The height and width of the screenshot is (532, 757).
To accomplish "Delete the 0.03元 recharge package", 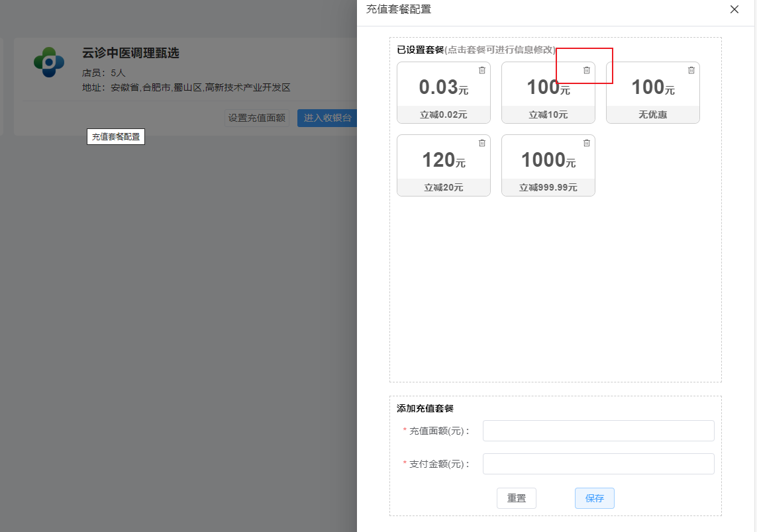I will click(x=482, y=70).
